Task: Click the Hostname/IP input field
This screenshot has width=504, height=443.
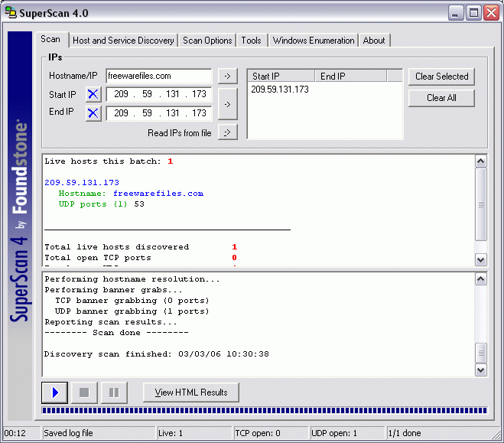Action: click(159, 76)
